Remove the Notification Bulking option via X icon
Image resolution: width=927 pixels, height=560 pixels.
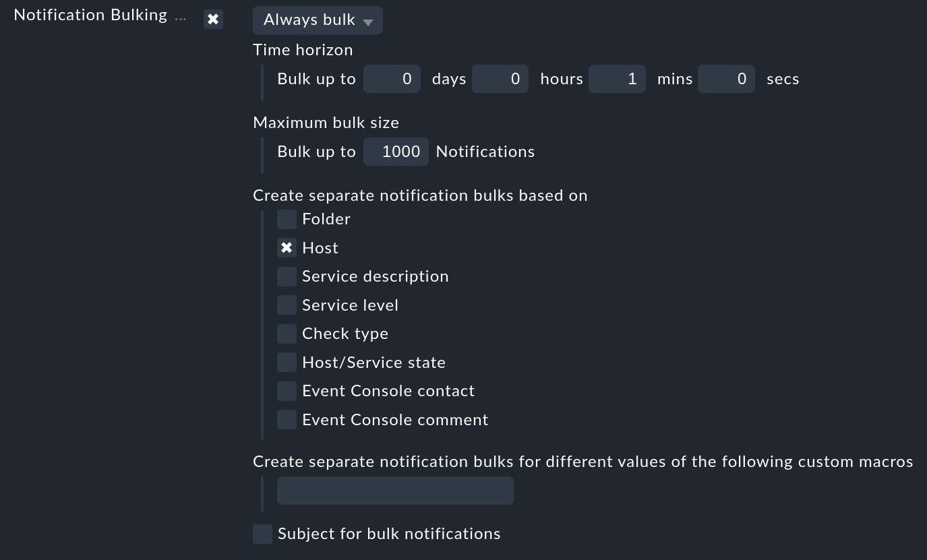pyautogui.click(x=213, y=19)
